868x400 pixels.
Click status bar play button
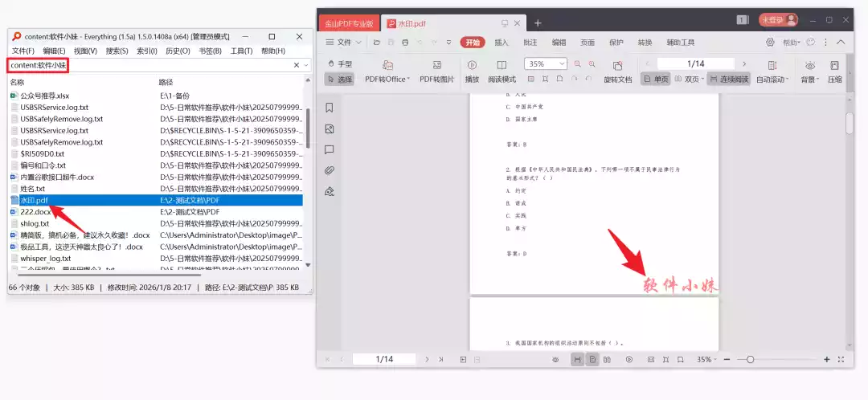point(628,359)
